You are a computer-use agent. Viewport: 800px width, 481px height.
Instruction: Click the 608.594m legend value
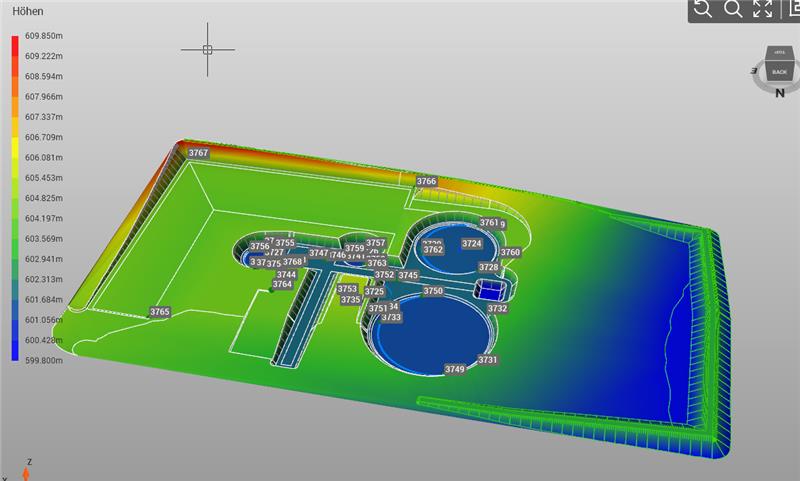click(x=44, y=77)
